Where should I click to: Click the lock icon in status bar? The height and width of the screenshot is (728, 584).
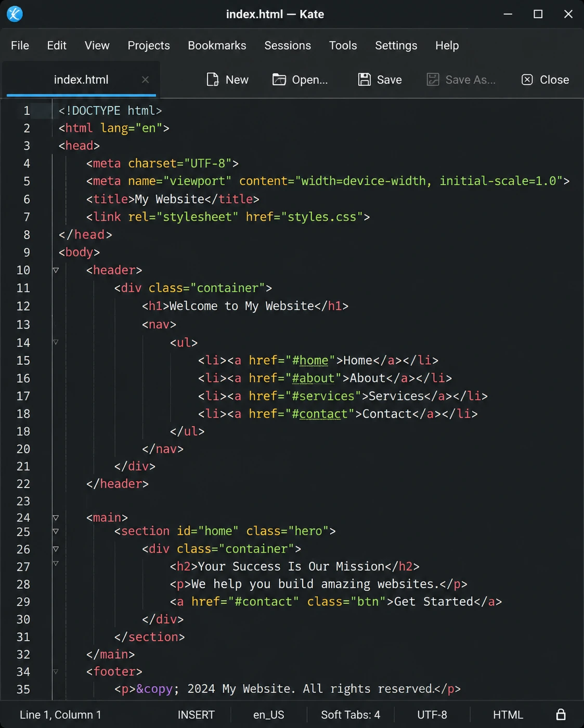(x=561, y=714)
